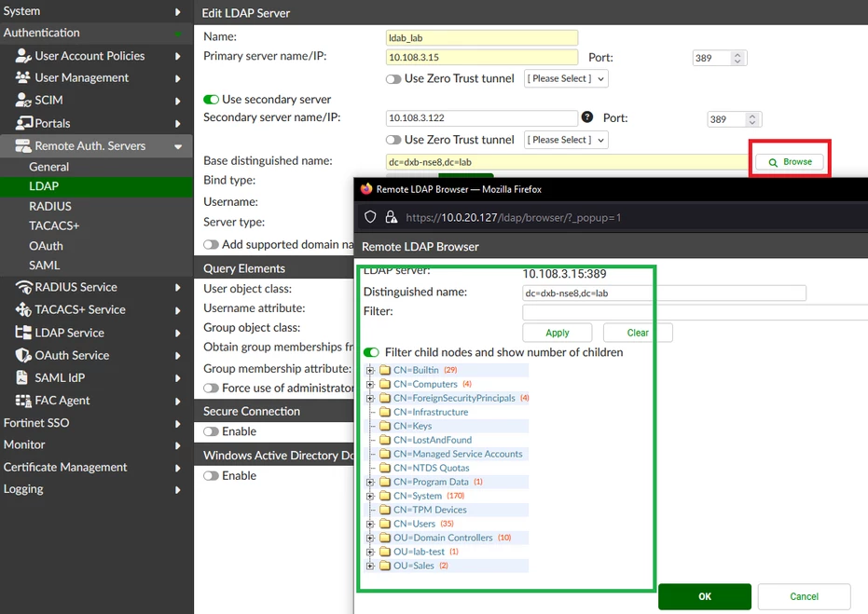Enable Secure Connection toggle

point(211,431)
